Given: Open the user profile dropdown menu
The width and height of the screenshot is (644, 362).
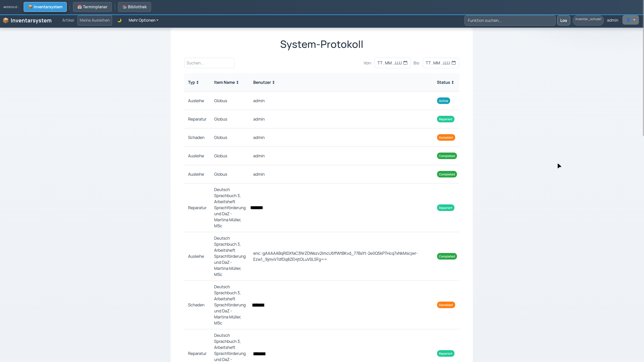Looking at the screenshot, I should (630, 20).
